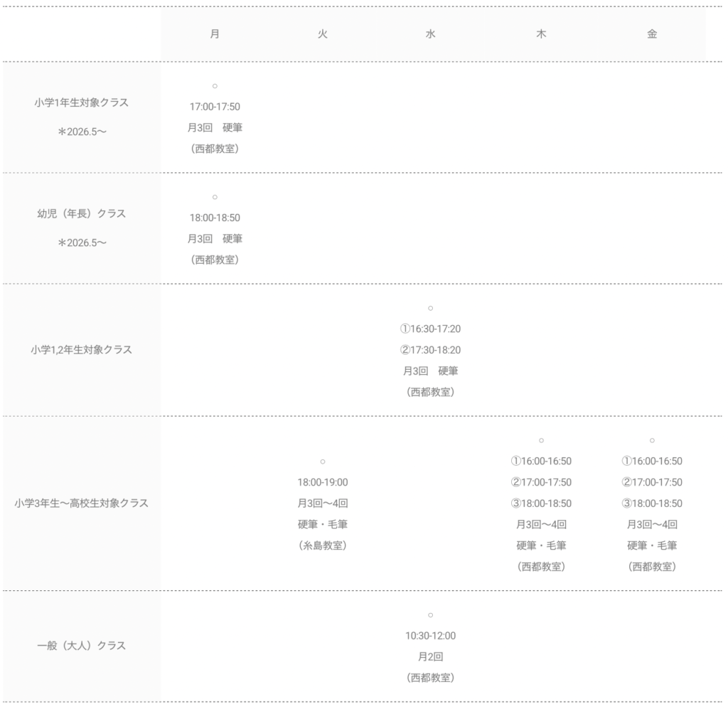This screenshot has width=728, height=709.
Task: Click the （糸島教室） text under Tuesday
Action: coord(323,546)
